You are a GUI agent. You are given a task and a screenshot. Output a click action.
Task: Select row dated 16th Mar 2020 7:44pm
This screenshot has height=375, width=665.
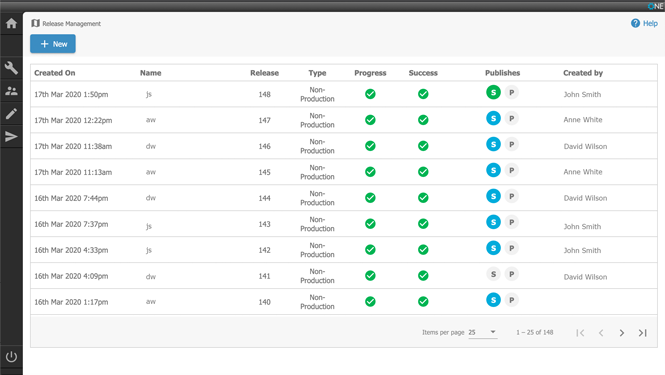tap(344, 198)
